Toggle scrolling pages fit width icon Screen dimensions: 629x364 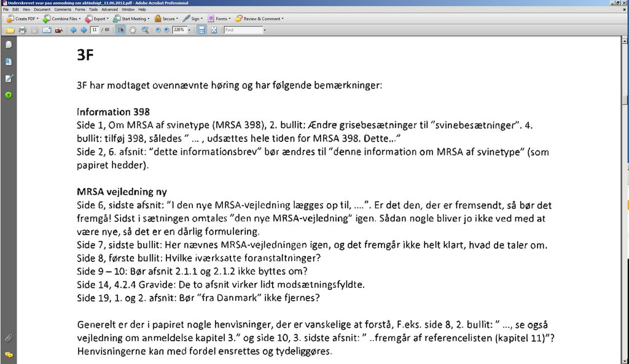[x=201, y=30]
